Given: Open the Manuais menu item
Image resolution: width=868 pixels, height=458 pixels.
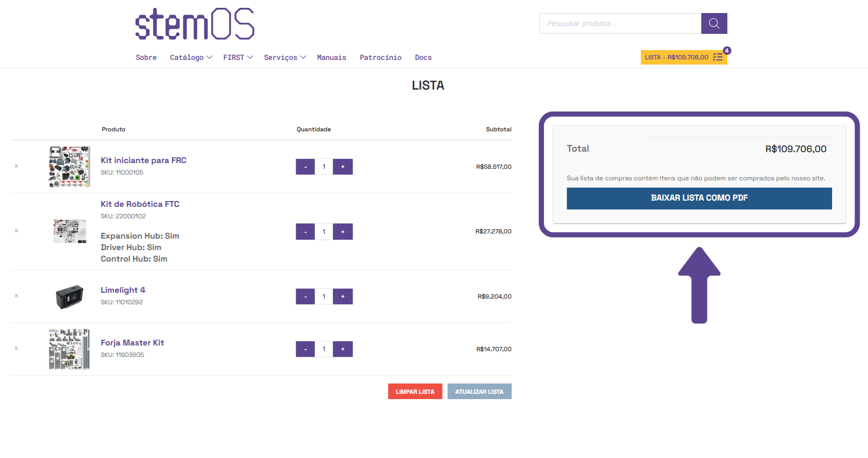Looking at the screenshot, I should (x=331, y=57).
